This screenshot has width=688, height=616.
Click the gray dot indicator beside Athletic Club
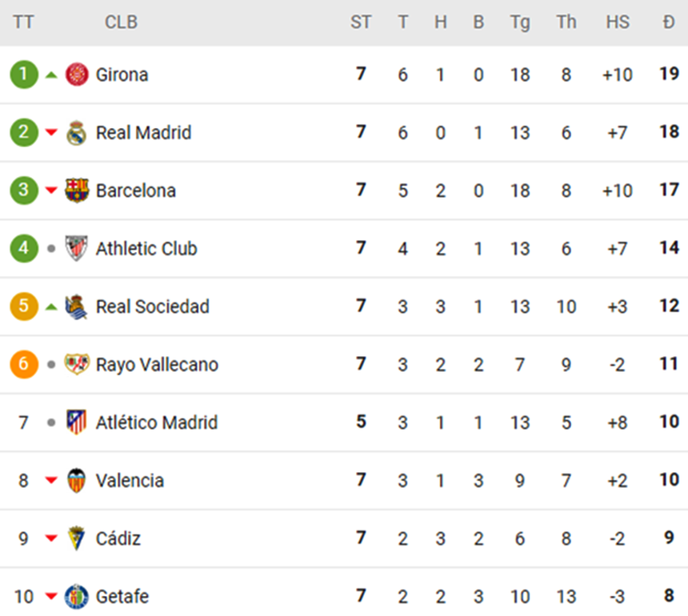(x=50, y=249)
